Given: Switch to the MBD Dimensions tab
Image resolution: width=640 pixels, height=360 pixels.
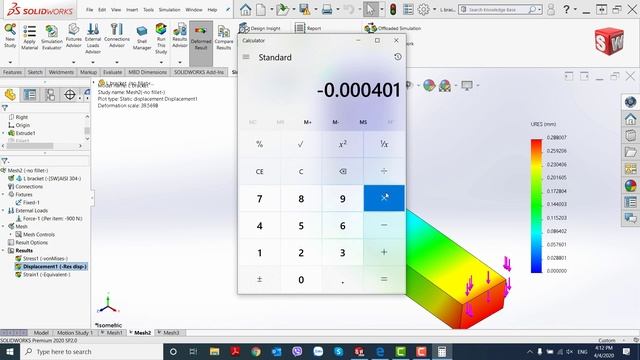Looking at the screenshot, I should (x=147, y=72).
